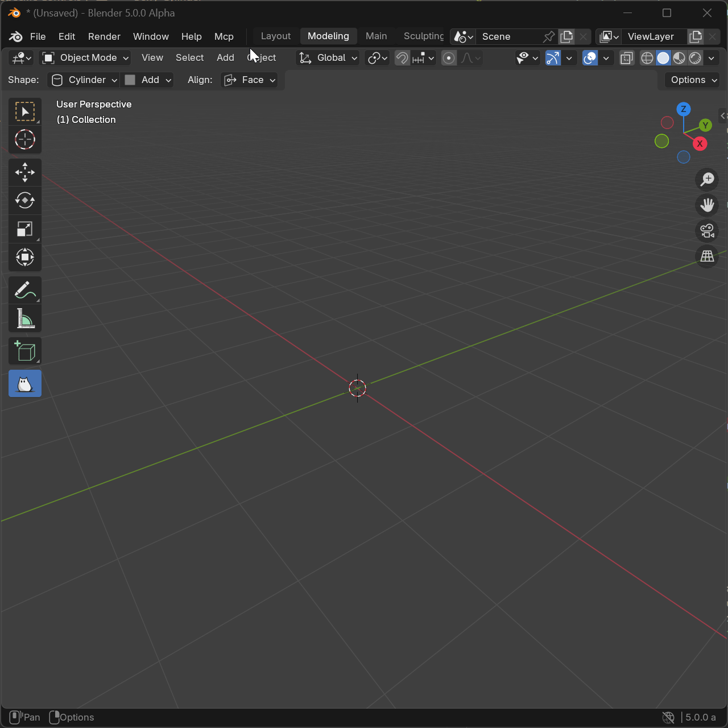Viewport: 728px width, 728px height.
Task: Switch to the Sculpting workspace tab
Action: click(x=423, y=36)
